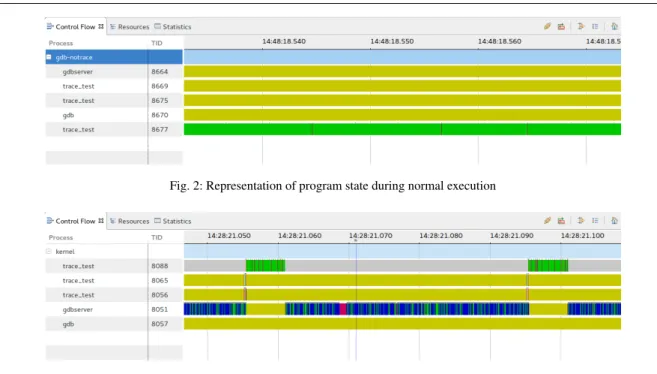
Task: Select the gdbserver row with TID 8051
Action: [x=114, y=310]
